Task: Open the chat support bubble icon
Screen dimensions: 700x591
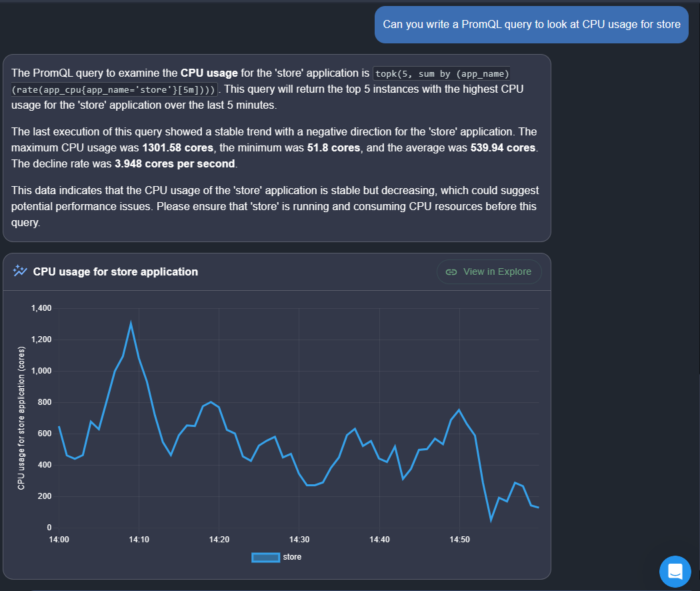Action: [x=675, y=572]
